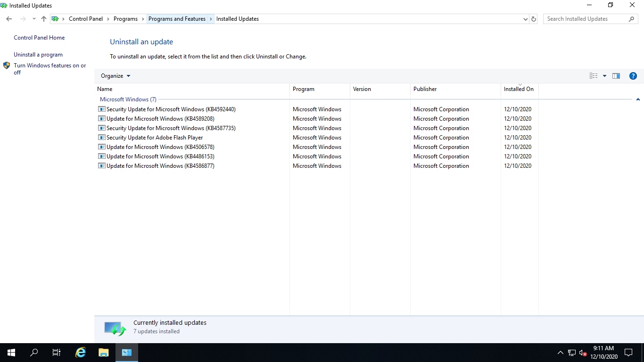Open Help with the question mark icon
644x362 pixels.
(633, 76)
